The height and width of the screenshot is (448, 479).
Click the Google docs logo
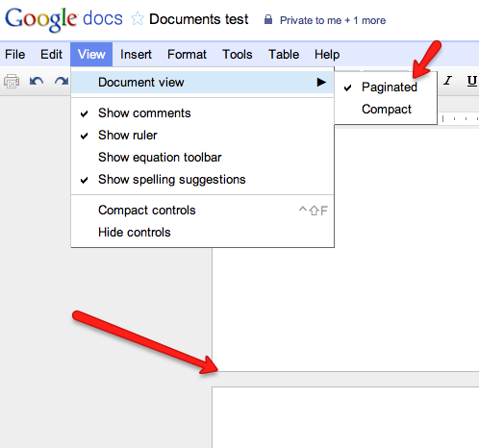coord(63,19)
